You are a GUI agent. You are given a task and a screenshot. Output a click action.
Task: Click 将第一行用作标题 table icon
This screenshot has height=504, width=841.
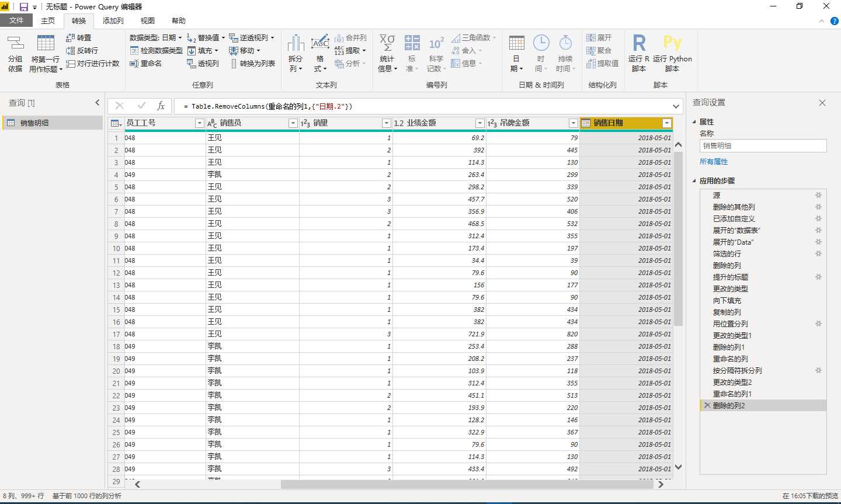tap(46, 43)
